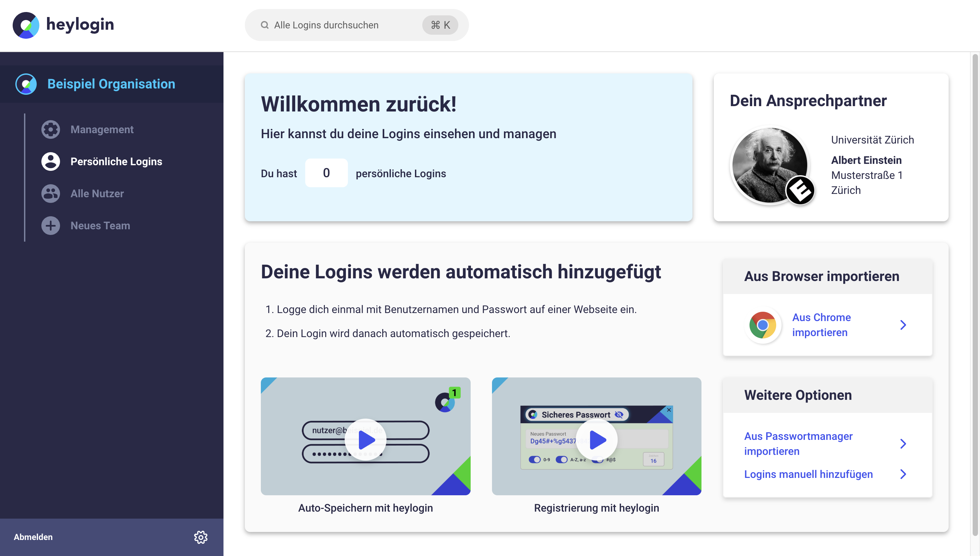Open Alle Nutzer in sidebar
Screen dimensions: 980x556
[x=97, y=194]
